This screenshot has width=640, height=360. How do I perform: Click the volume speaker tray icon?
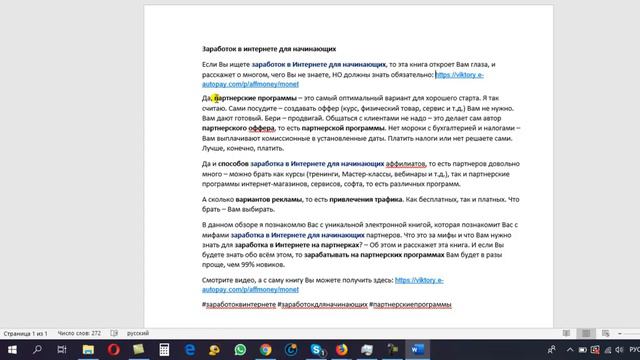coord(620,350)
